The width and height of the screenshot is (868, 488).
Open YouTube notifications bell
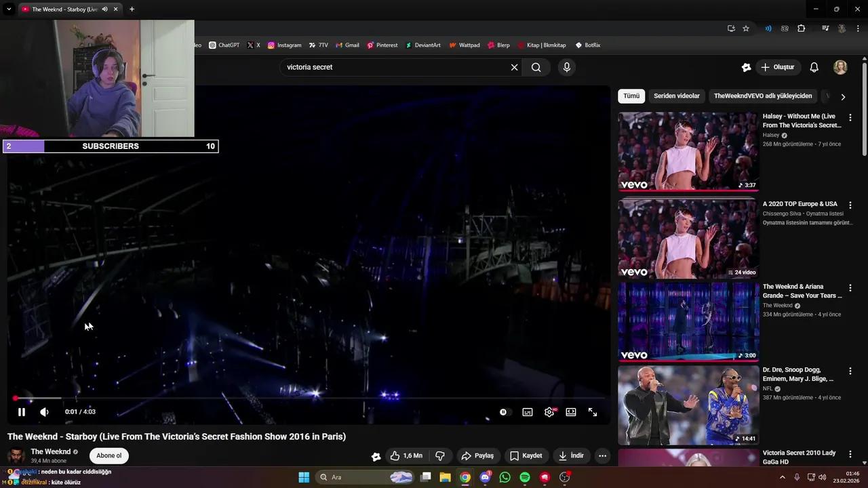tap(814, 67)
